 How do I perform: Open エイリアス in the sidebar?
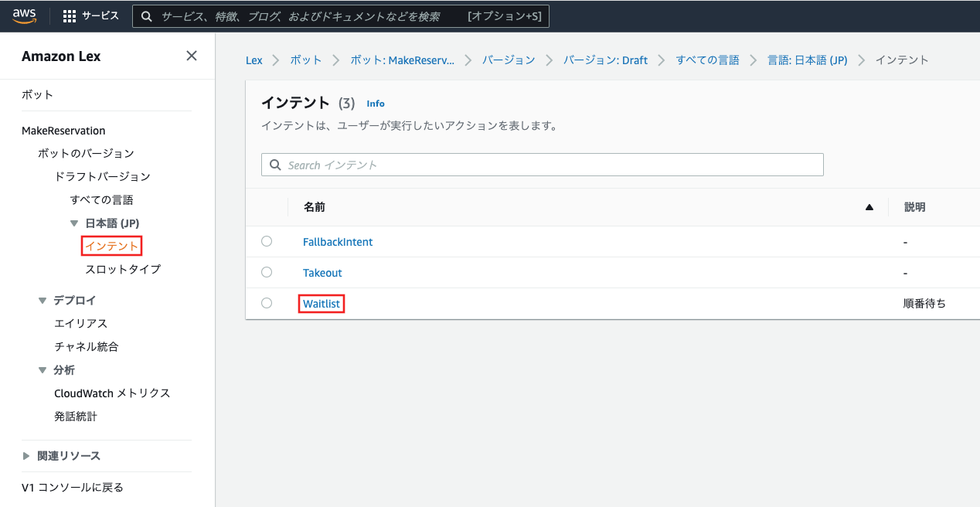(x=80, y=323)
